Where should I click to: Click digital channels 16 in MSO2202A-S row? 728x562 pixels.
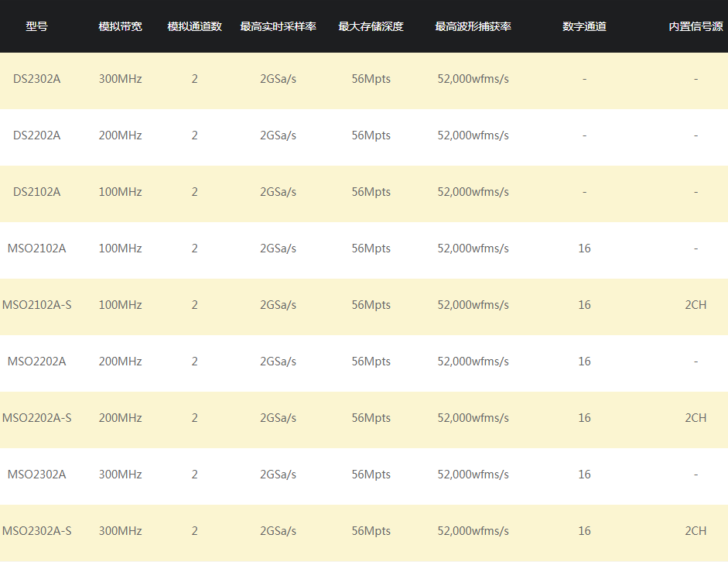pyautogui.click(x=585, y=418)
